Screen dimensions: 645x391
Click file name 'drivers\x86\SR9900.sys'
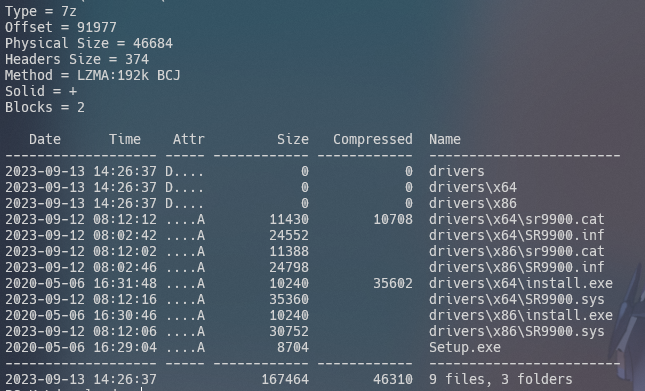pos(517,332)
